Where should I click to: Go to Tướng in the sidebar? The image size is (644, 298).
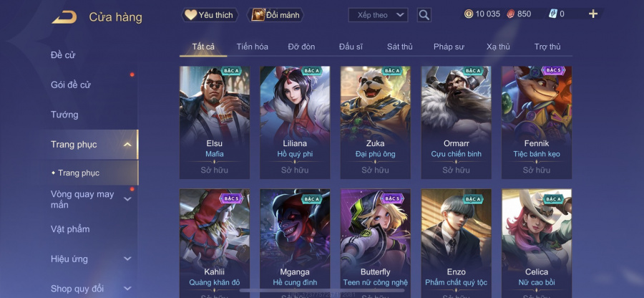[64, 115]
